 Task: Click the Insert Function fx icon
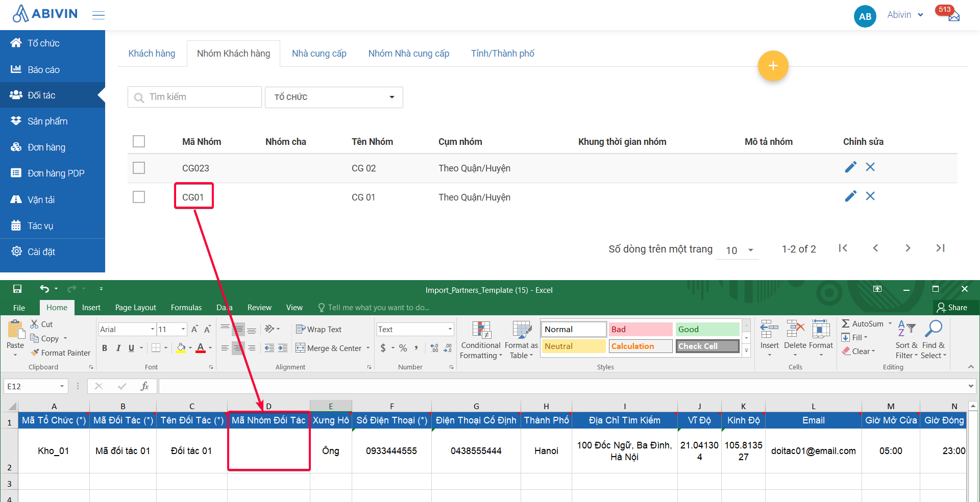coord(144,386)
